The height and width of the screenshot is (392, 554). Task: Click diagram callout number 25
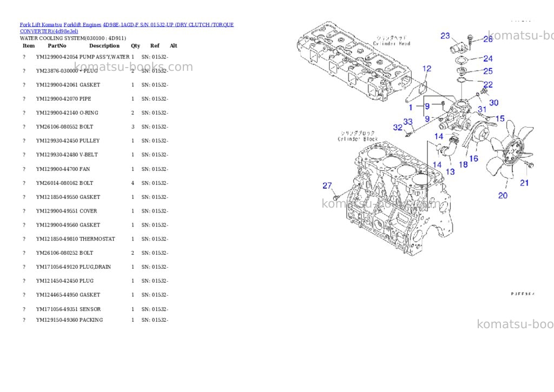pyautogui.click(x=488, y=71)
